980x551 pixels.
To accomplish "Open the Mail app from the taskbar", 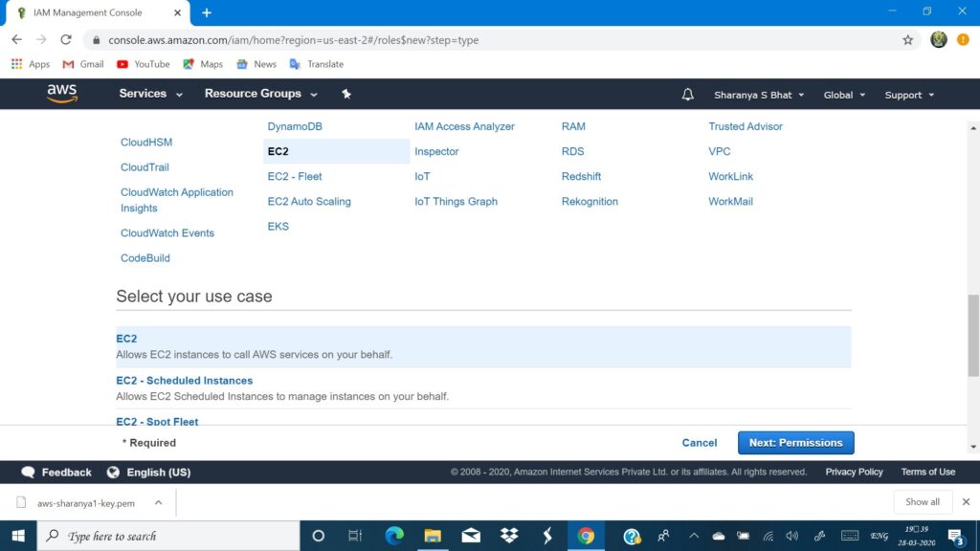I will [x=471, y=536].
